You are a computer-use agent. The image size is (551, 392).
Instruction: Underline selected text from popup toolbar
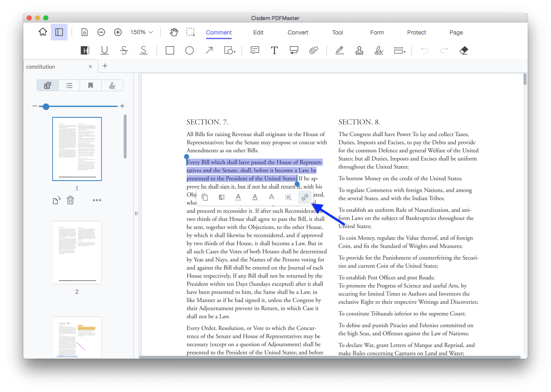(238, 197)
